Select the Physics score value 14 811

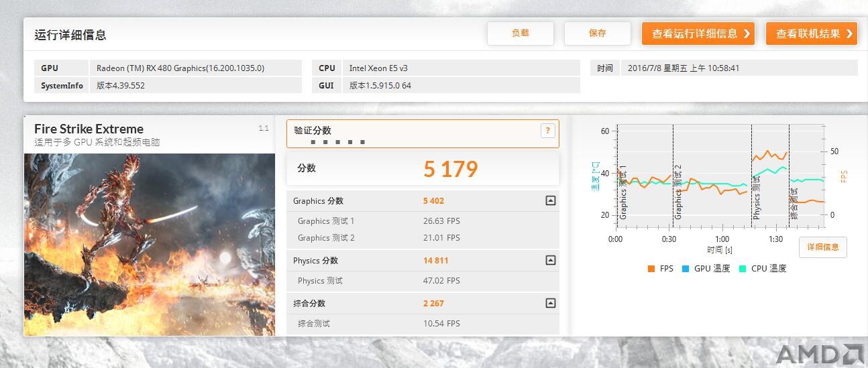435,261
